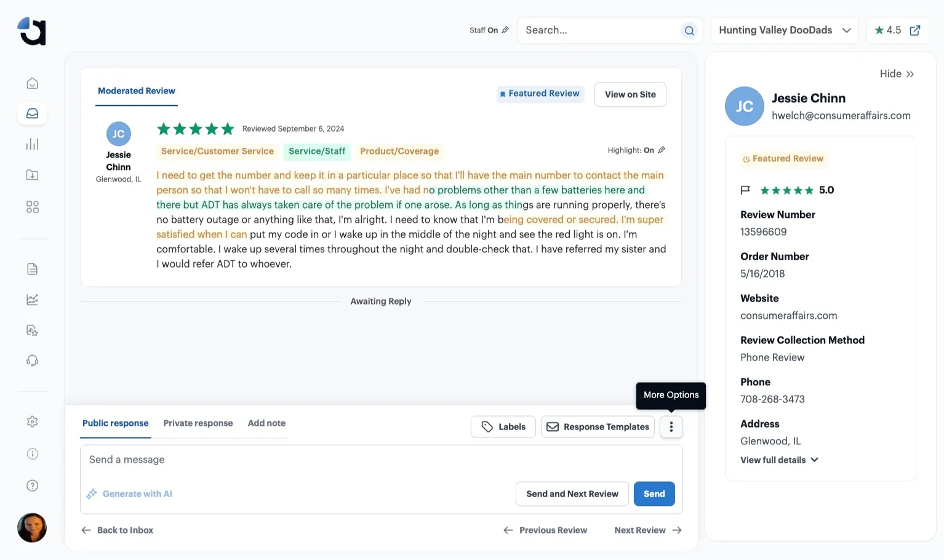Click the Send button
The image size is (944, 560).
point(654,494)
